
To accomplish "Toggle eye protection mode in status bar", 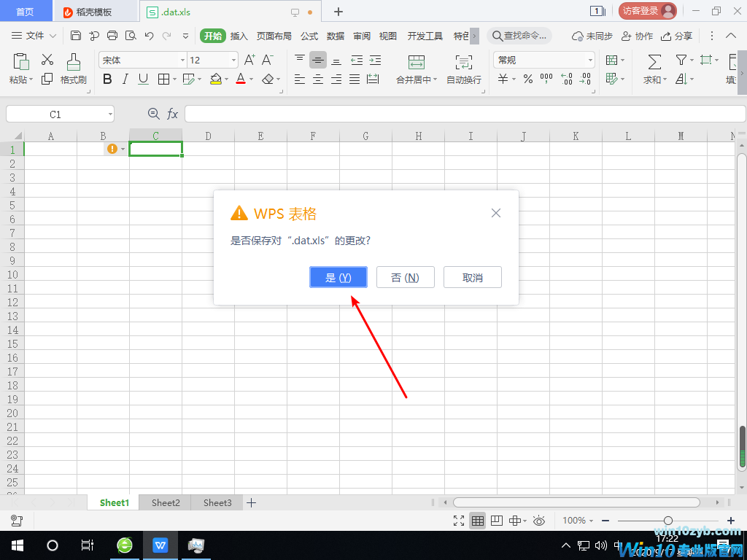I will point(539,521).
